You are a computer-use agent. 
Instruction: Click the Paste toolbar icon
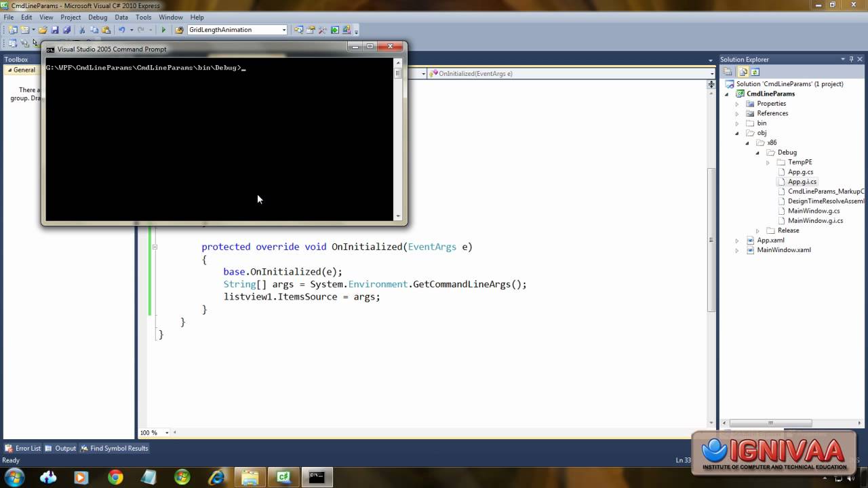pos(106,30)
